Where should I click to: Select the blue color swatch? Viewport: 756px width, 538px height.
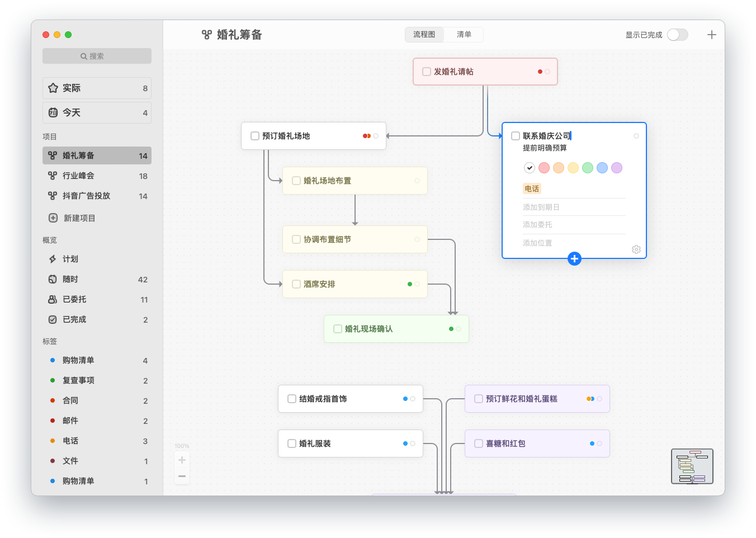[x=602, y=168]
